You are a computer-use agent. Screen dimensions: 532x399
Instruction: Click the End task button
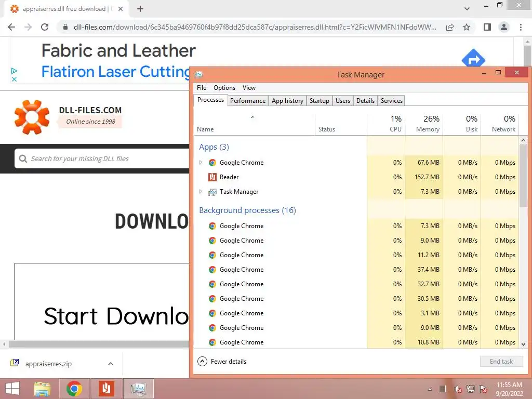pos(501,362)
